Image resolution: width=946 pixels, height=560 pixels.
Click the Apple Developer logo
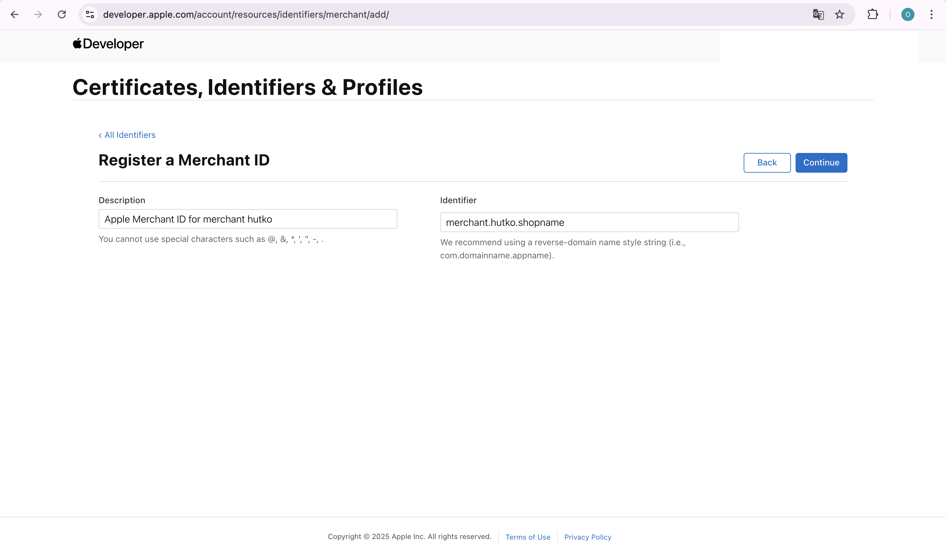[x=108, y=44]
